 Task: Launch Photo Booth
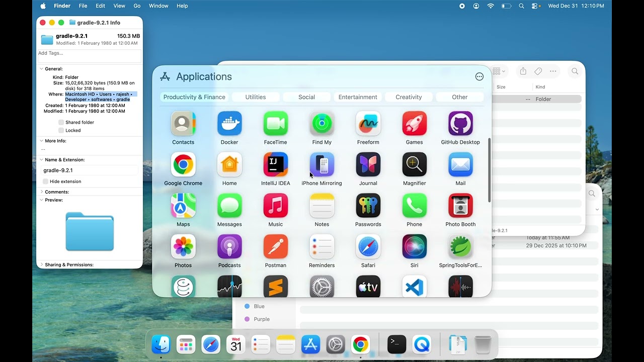point(460,206)
